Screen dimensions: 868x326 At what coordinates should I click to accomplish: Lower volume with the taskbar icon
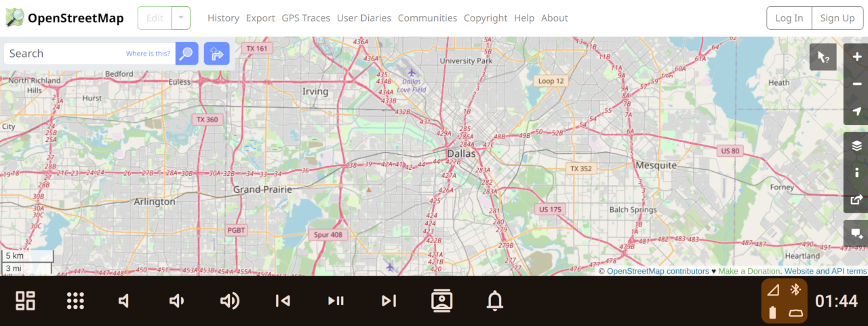(176, 301)
